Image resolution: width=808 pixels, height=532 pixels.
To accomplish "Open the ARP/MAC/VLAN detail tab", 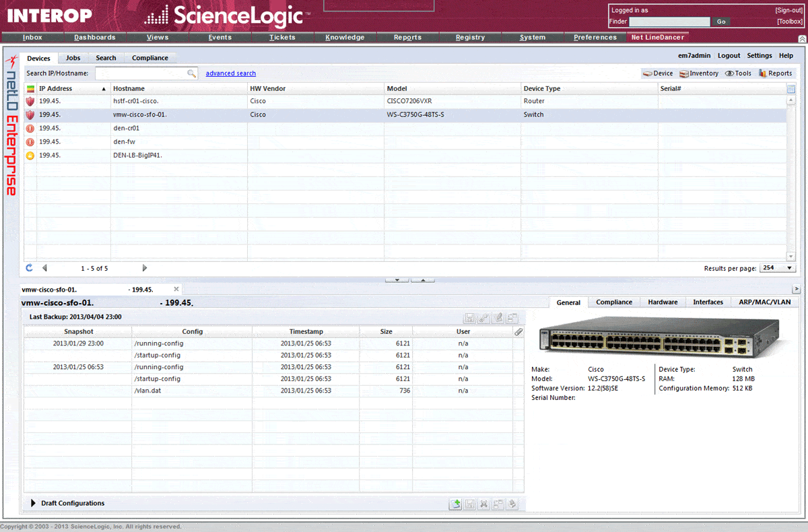I will click(765, 302).
